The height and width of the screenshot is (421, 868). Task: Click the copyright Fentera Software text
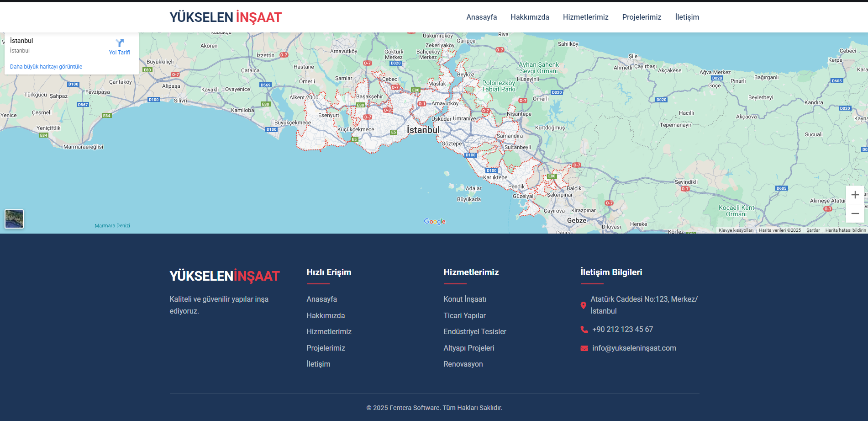coord(434,408)
